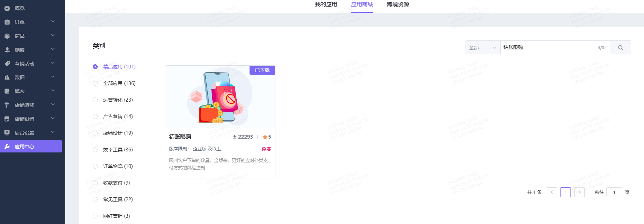644x224 pixels.
Task: Go to next page arrow
Action: tap(579, 192)
